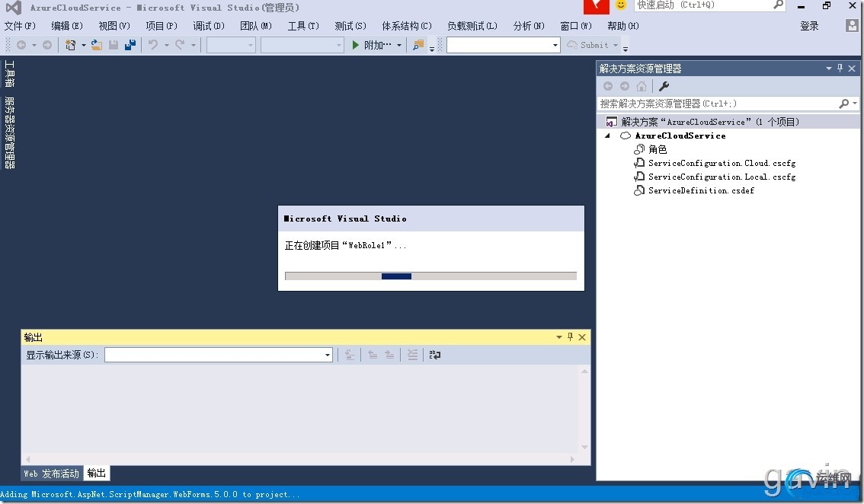864x504 pixels.
Task: Open Solution Explorer search options dropdown
Action: coord(855,104)
